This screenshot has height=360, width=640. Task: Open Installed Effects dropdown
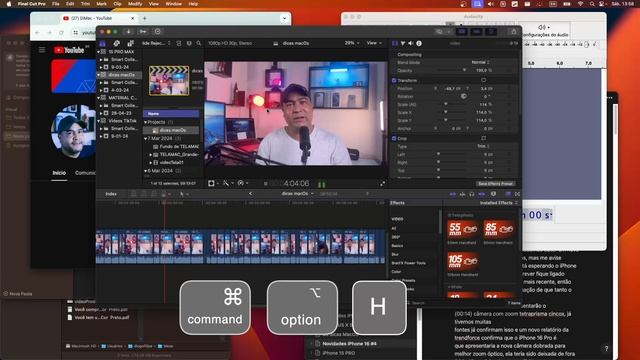pos(498,203)
